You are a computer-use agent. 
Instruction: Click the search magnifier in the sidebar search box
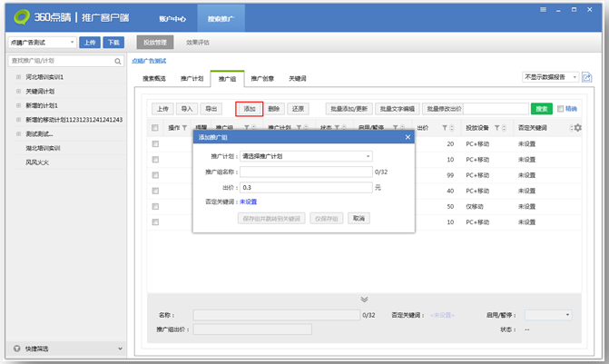[118, 61]
